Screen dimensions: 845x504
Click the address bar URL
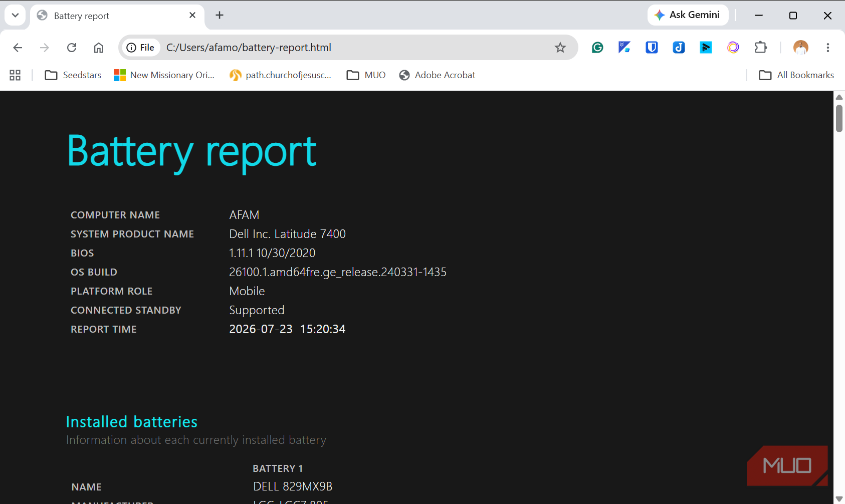coord(249,48)
